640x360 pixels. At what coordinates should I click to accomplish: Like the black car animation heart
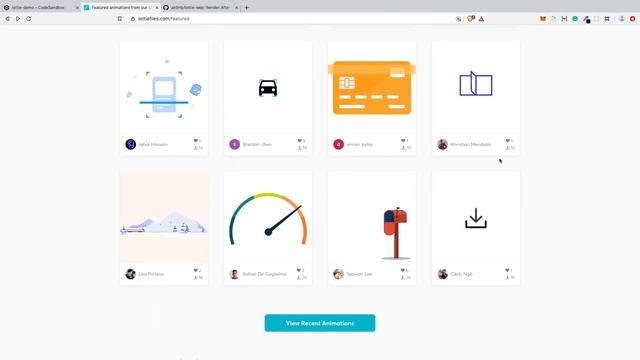click(300, 141)
